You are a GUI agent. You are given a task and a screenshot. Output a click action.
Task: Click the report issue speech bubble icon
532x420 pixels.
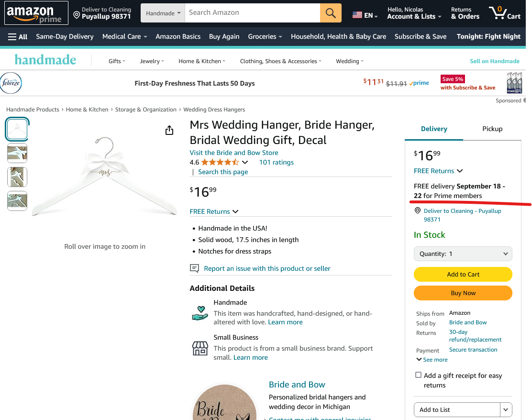194,268
